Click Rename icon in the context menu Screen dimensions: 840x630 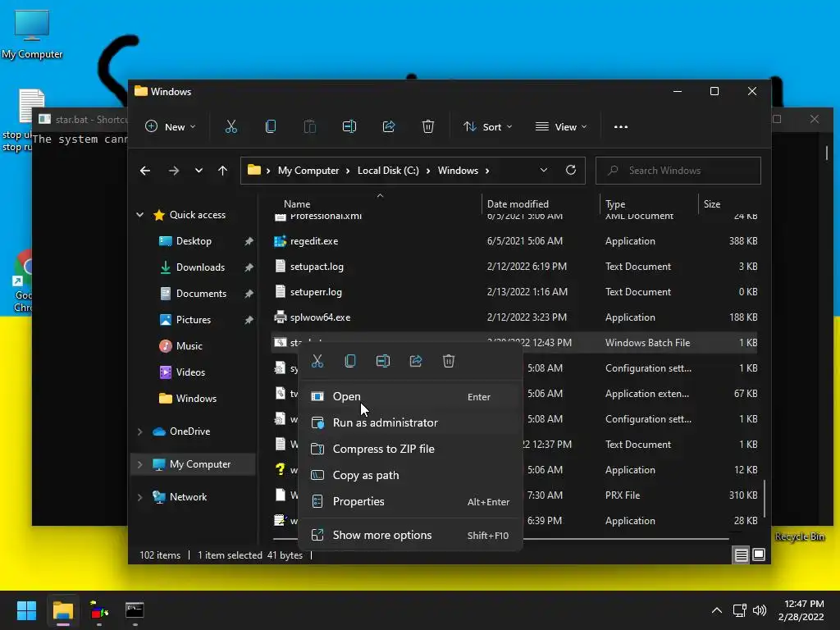pyautogui.click(x=382, y=361)
